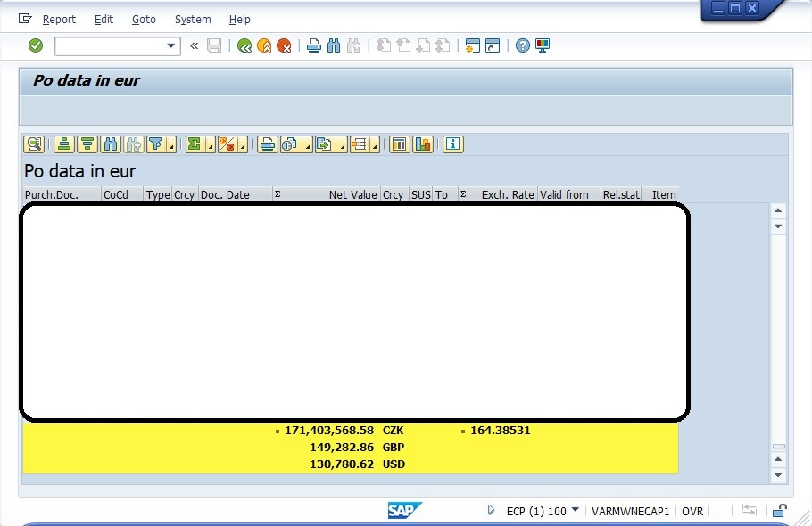Open the Customize Local Layout monitor icon
Viewport: 812px width, 526px height.
543,45
